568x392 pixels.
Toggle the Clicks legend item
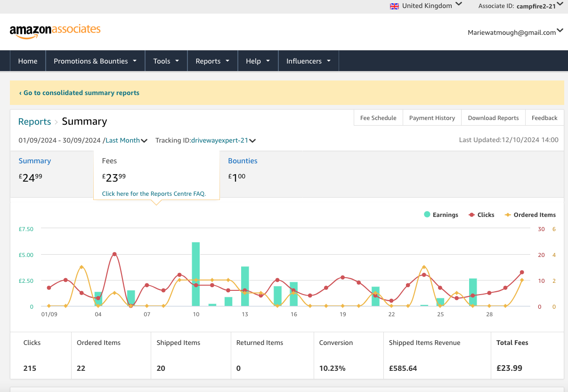point(481,215)
